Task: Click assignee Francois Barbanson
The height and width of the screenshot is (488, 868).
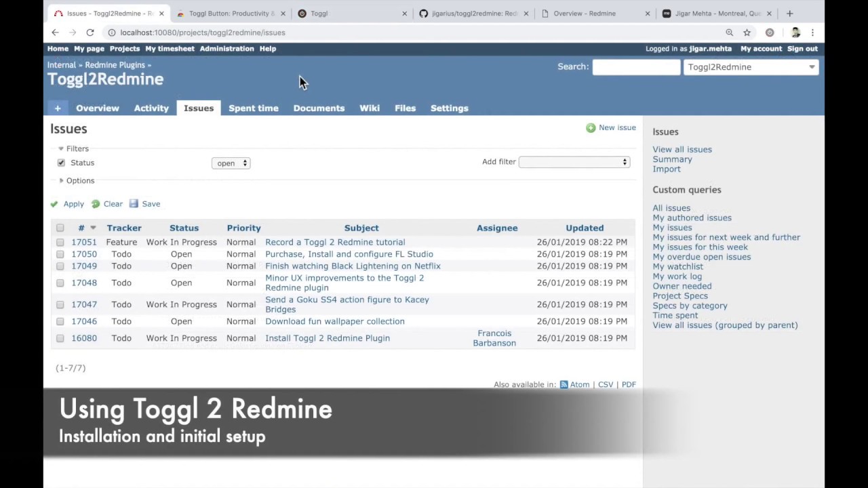Action: pos(494,338)
